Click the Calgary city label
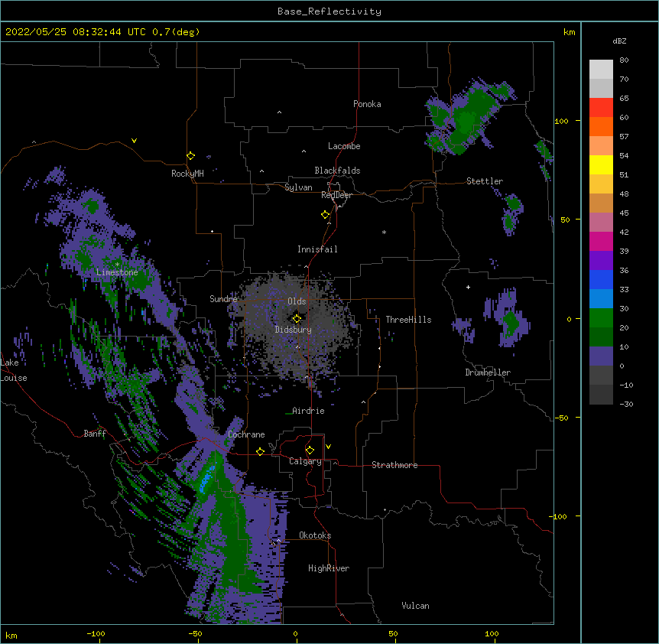 point(305,461)
